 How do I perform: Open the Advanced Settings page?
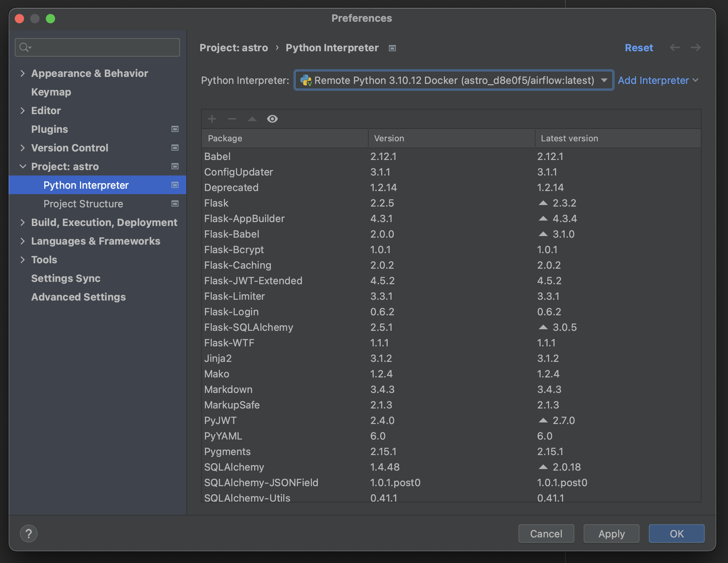coord(78,297)
